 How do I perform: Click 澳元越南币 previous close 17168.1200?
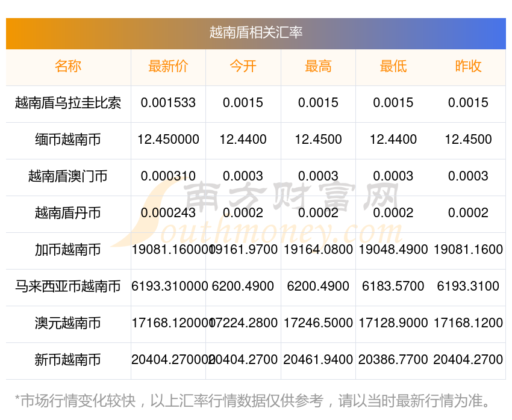click(x=468, y=323)
